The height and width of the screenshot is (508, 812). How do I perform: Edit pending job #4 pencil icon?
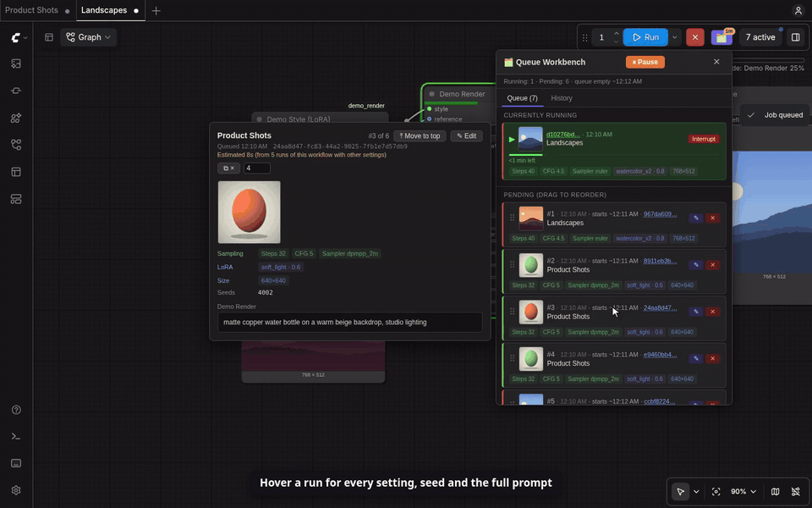[696, 358]
